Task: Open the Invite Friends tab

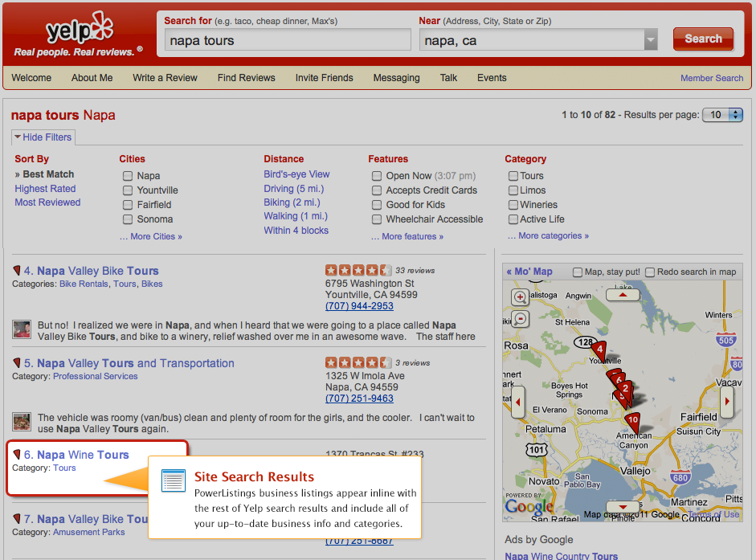Action: (324, 78)
